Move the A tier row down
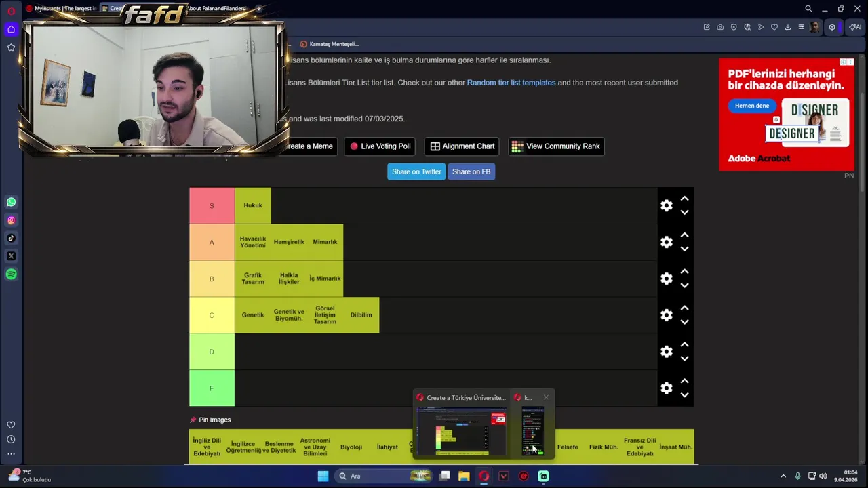The image size is (868, 488). tap(684, 249)
